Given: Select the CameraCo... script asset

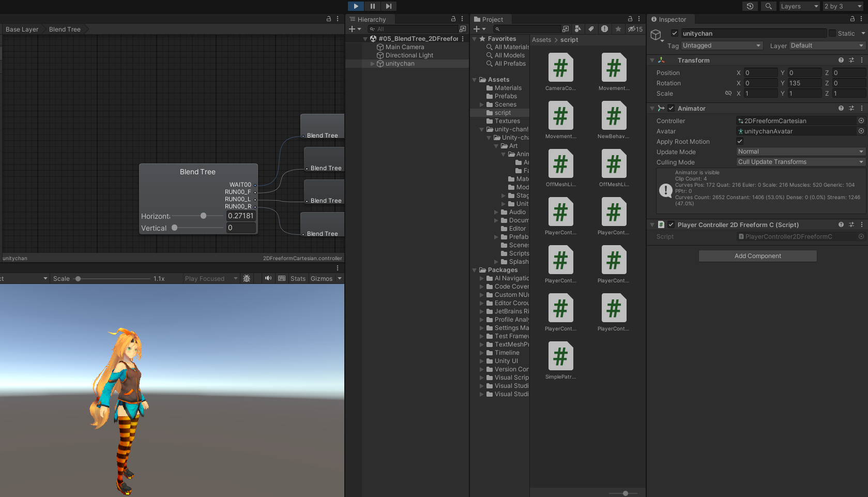Looking at the screenshot, I should coord(560,72).
